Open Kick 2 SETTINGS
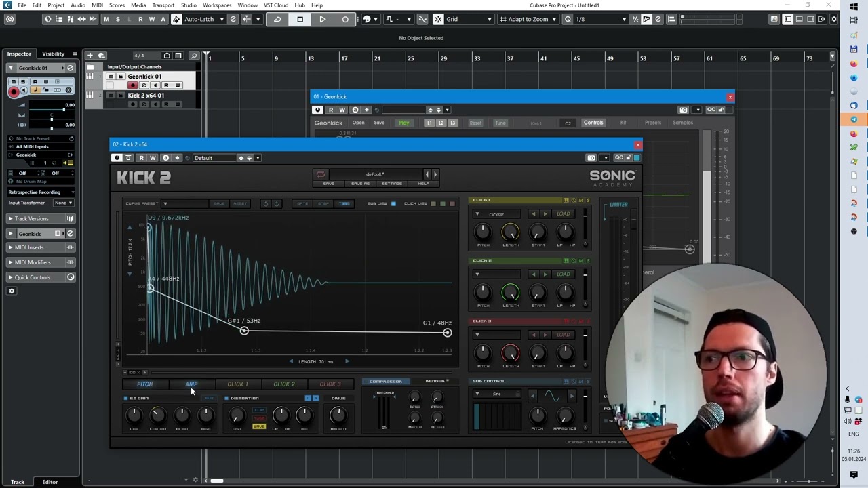Image resolution: width=868 pixels, height=488 pixels. point(392,184)
